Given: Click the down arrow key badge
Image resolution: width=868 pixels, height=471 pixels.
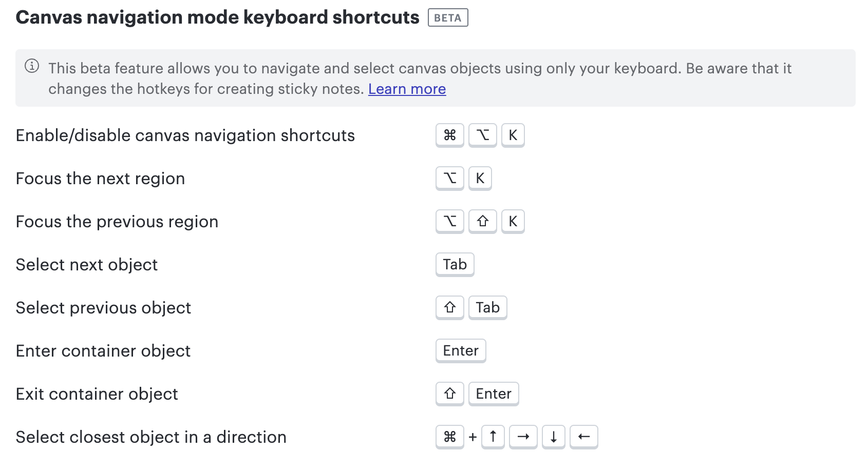Looking at the screenshot, I should pos(553,437).
